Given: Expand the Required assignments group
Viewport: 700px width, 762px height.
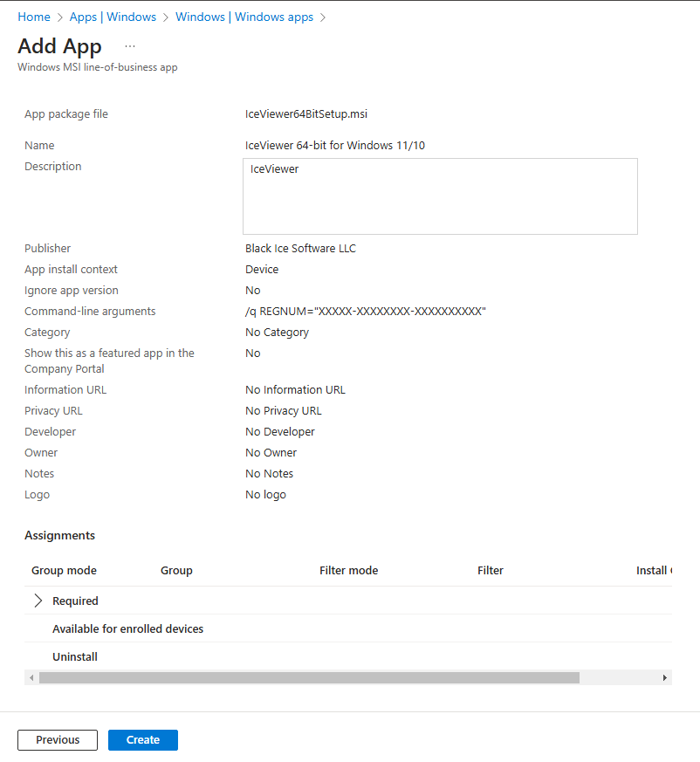Looking at the screenshot, I should [x=38, y=601].
